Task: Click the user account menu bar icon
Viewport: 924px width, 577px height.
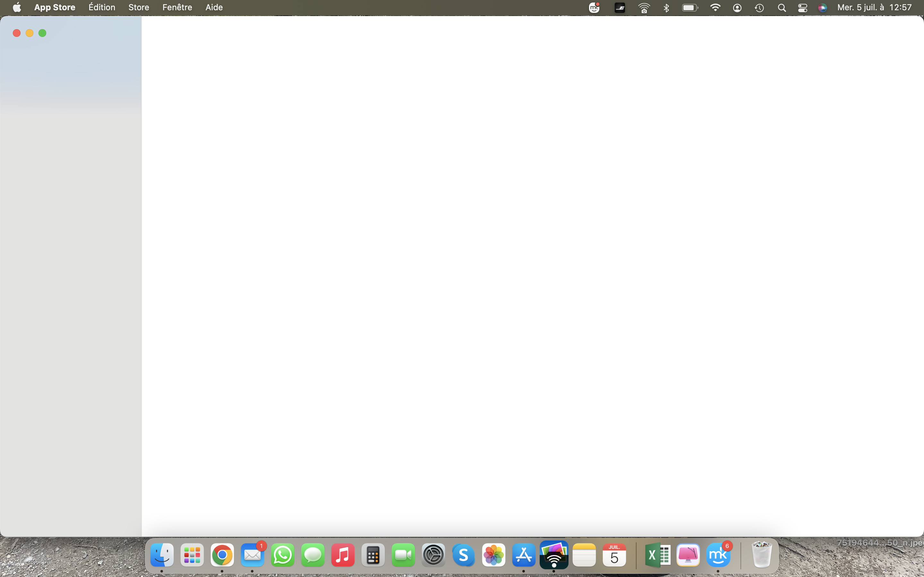Action: (737, 8)
